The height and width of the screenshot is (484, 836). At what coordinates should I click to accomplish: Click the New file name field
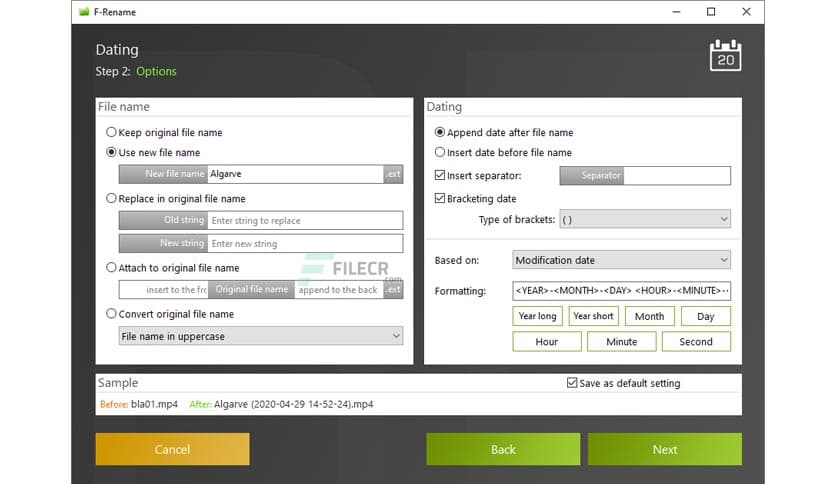tap(294, 174)
